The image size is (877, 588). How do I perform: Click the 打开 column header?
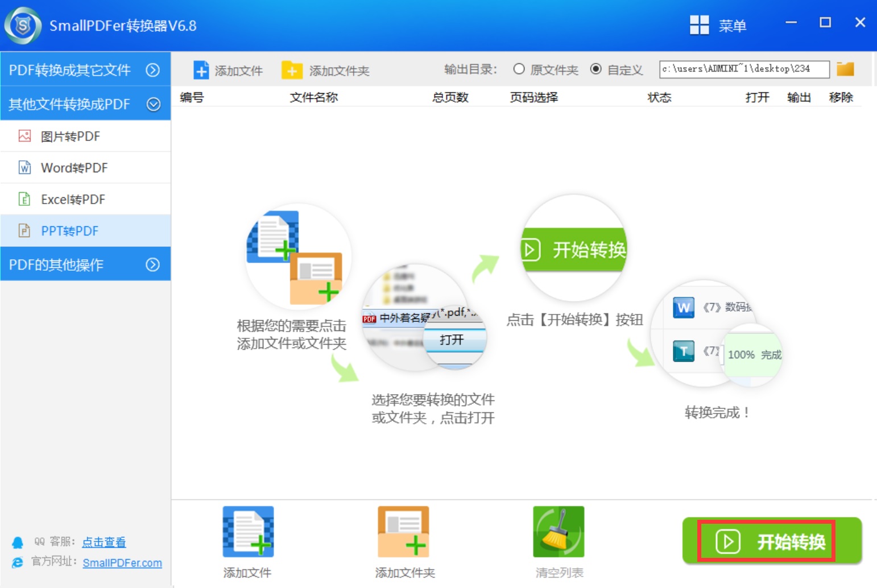click(x=757, y=97)
